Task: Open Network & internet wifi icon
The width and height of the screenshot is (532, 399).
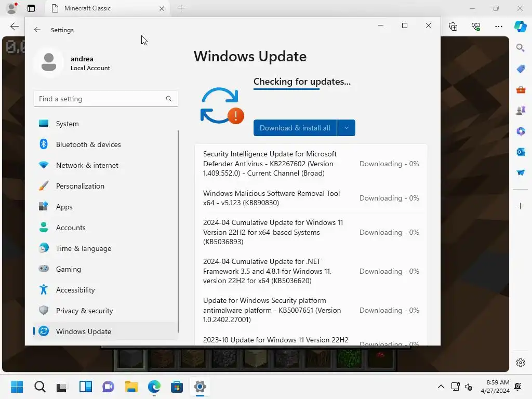Action: point(44,165)
